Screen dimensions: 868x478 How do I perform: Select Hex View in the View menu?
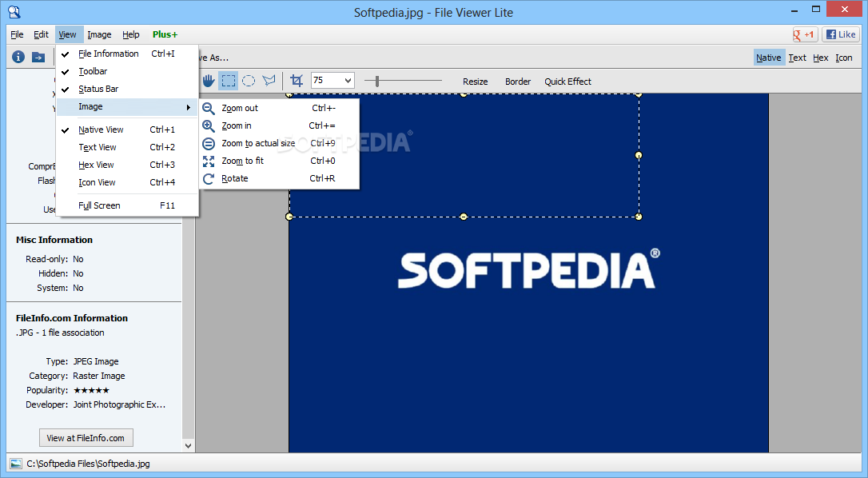pyautogui.click(x=127, y=165)
